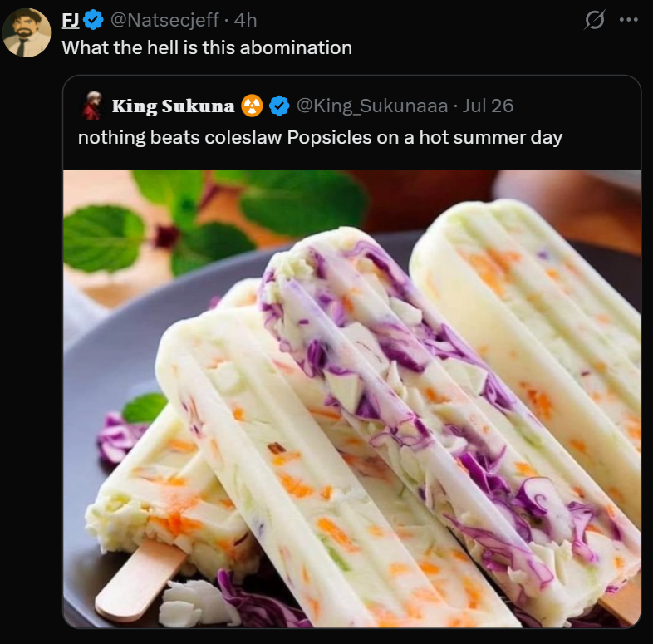Click the Jul 26 date
The width and height of the screenshot is (653, 644).
coord(488,106)
